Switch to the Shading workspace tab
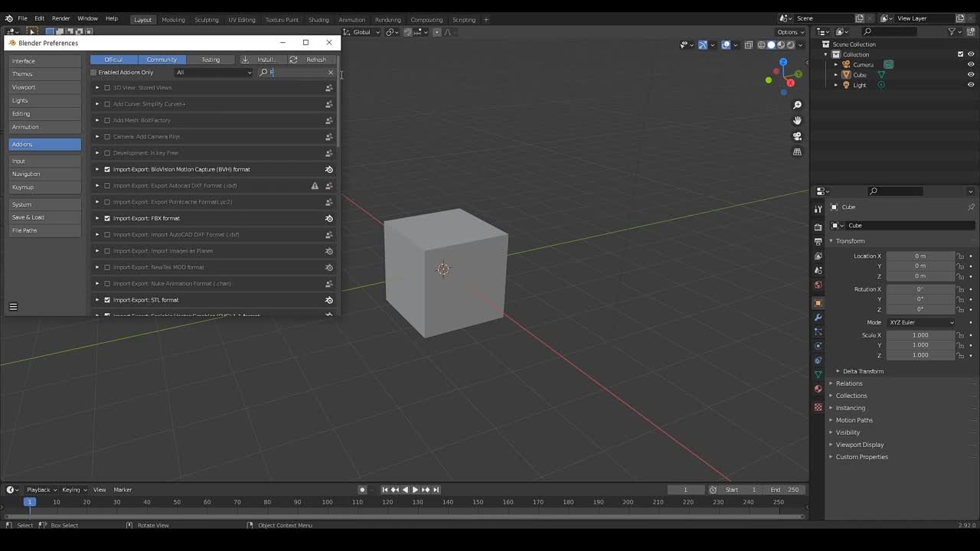Viewport: 980px width, 551px height. tap(318, 20)
